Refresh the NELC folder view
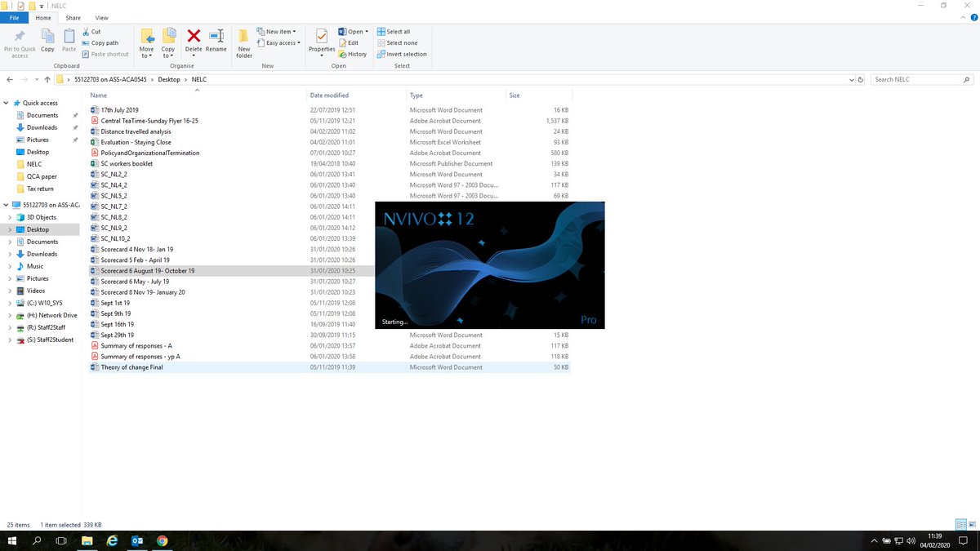This screenshot has height=551, width=980. (x=860, y=80)
